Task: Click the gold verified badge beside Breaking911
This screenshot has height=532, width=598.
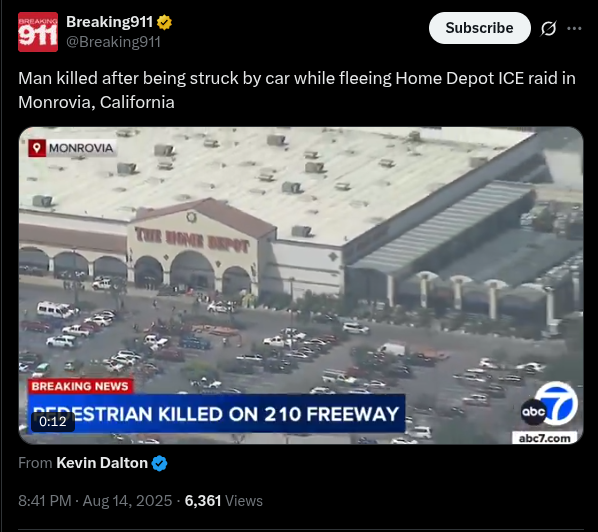Action: 164,22
